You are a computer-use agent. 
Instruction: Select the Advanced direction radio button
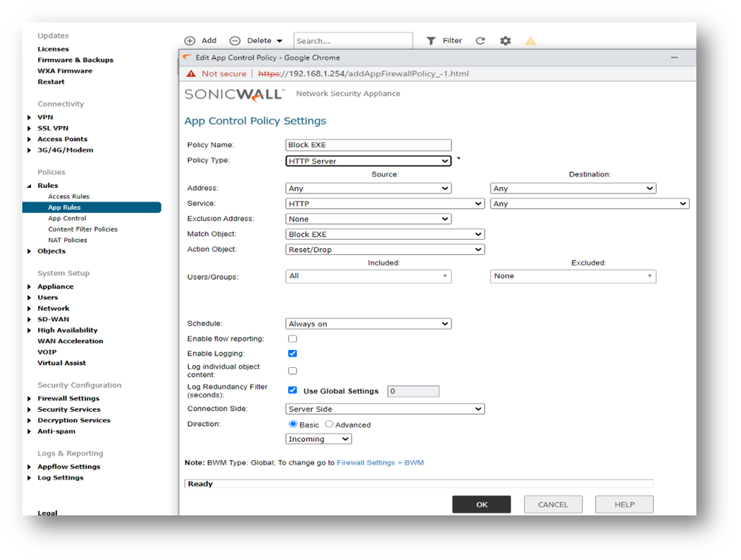[329, 424]
